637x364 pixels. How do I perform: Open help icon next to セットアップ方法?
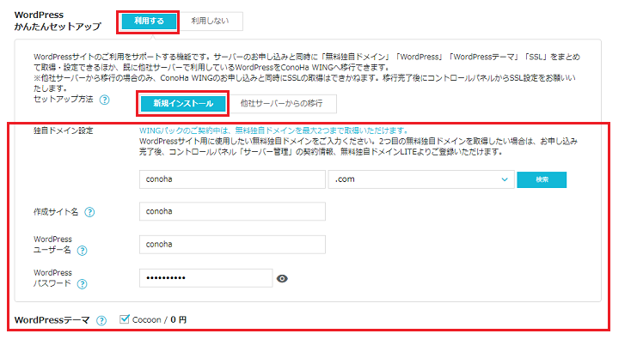104,100
